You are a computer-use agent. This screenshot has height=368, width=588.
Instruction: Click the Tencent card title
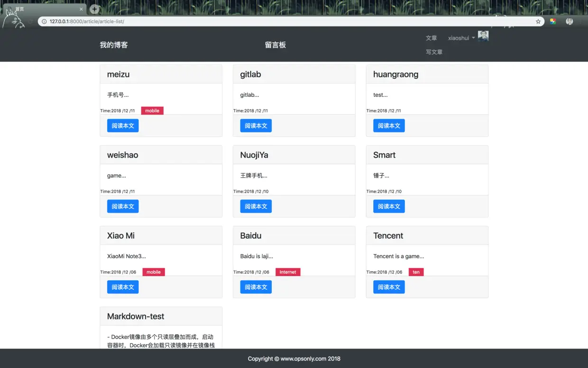click(388, 236)
